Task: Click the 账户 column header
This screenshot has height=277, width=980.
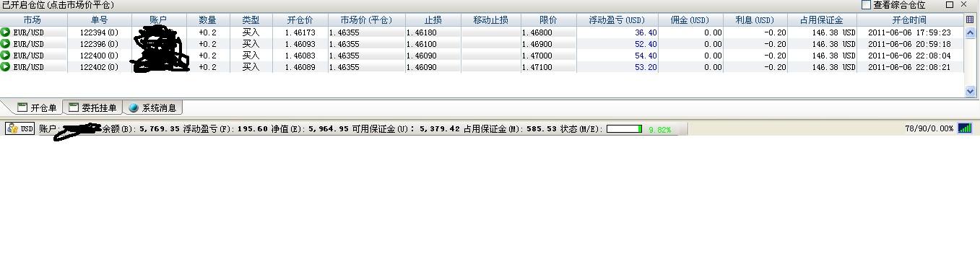Action: [x=159, y=20]
